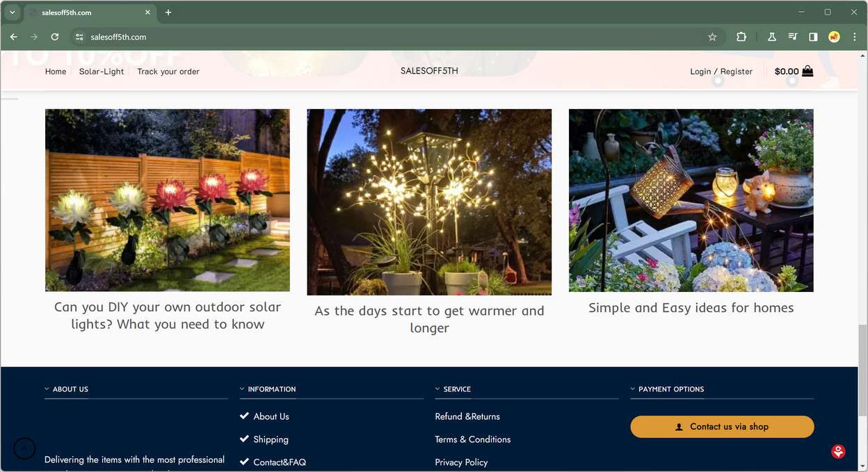Go to Solar-Light menu item

pyautogui.click(x=102, y=72)
